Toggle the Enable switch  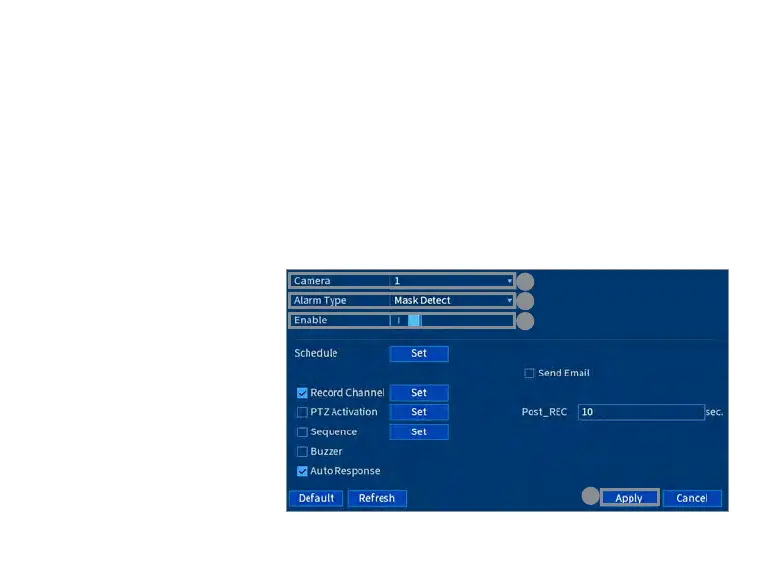click(x=406, y=320)
